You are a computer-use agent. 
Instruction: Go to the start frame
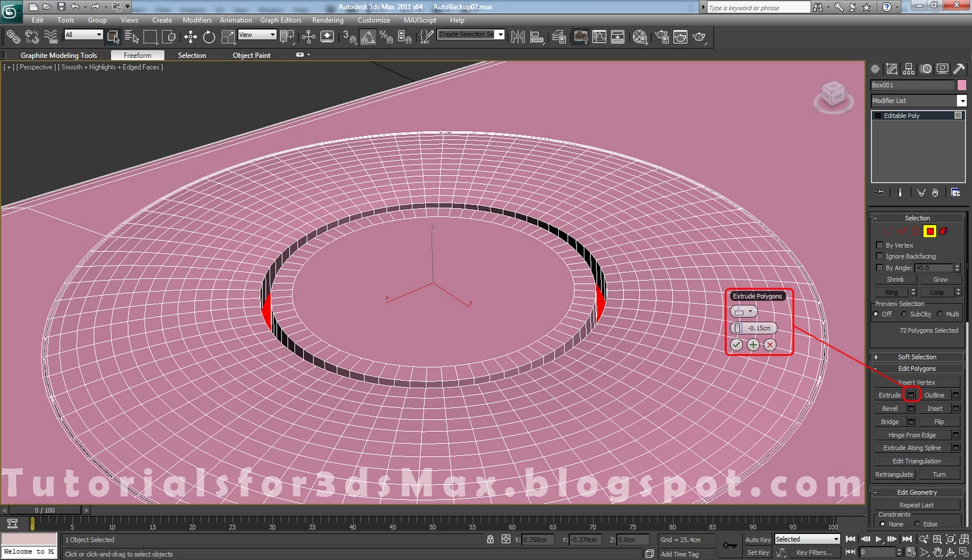[850, 539]
